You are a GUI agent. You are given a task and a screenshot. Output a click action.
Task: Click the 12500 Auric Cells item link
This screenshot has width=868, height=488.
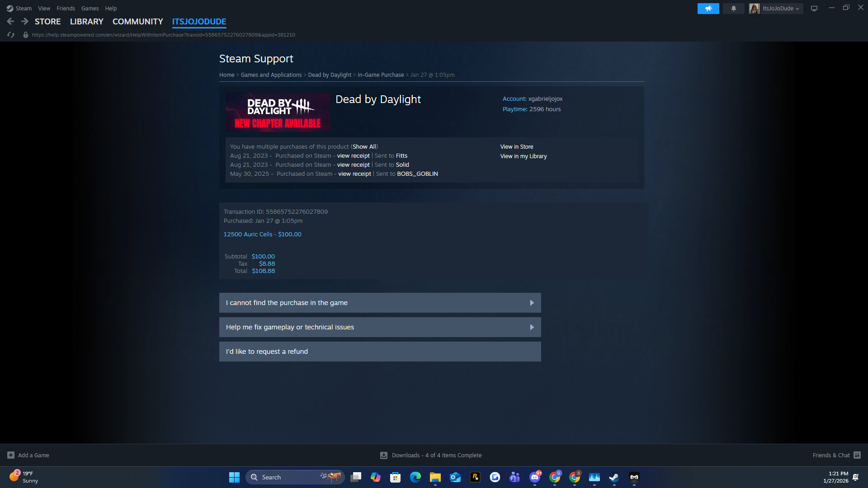pos(262,235)
